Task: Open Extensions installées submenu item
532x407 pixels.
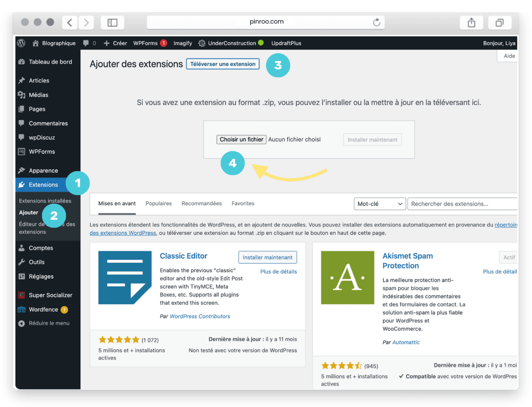Action: (x=45, y=201)
